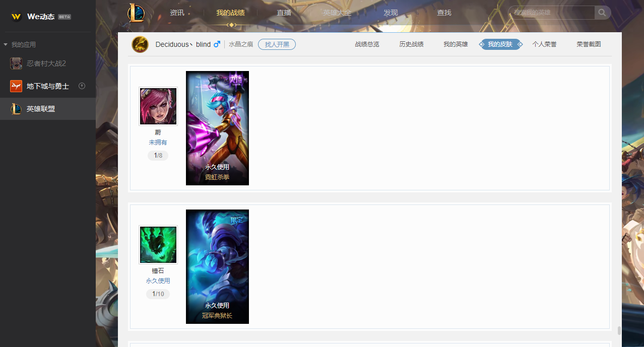Open the 我的战绩 menu
The width and height of the screenshot is (644, 347).
[x=230, y=13]
